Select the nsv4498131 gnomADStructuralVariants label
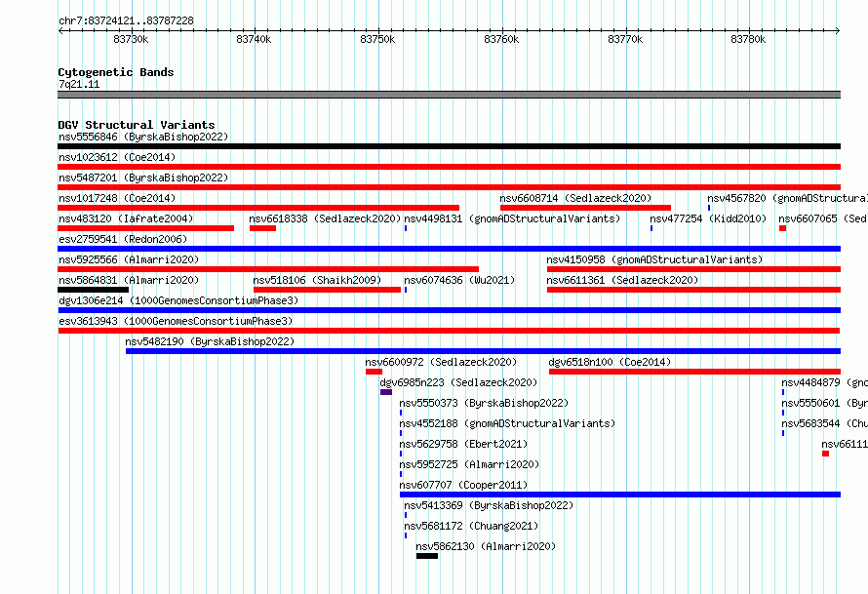 [x=512, y=218]
